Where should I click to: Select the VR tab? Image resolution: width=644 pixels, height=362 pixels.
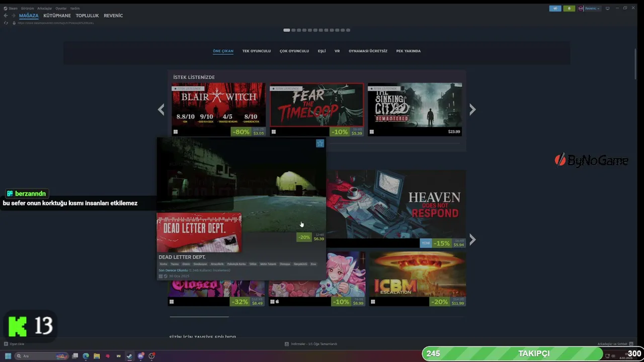(x=337, y=51)
